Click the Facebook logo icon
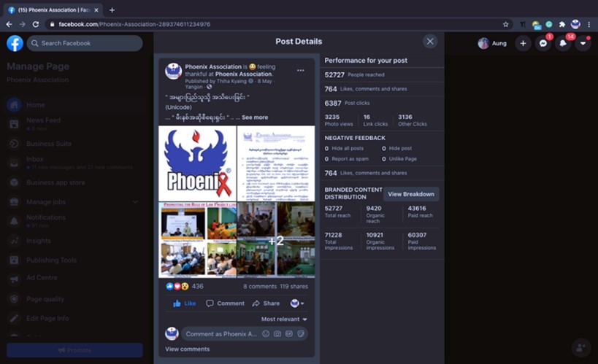The height and width of the screenshot is (364, 598). (15, 43)
